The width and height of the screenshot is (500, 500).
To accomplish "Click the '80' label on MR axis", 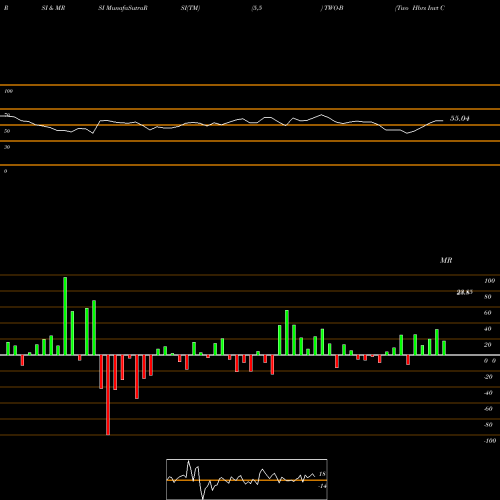I will tap(488, 297).
